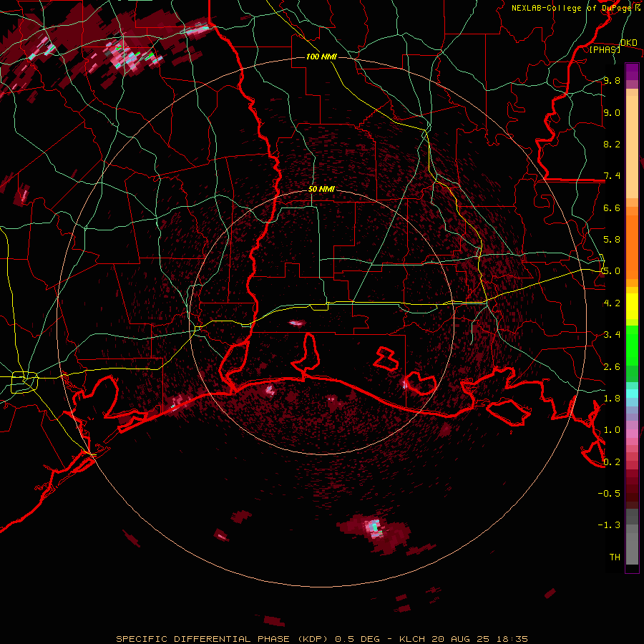Pick the yellow band beside 4.2
The height and width of the screenshot is (644, 644).
[632, 306]
